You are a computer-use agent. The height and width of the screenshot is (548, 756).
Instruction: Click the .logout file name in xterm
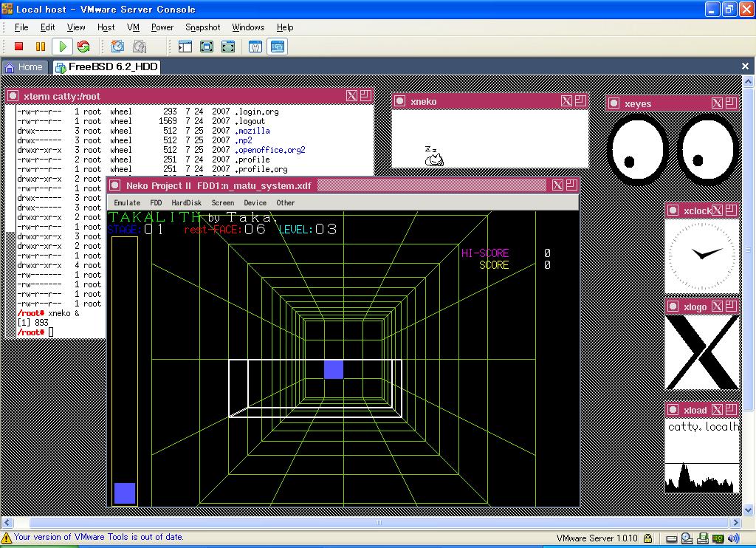pos(250,121)
